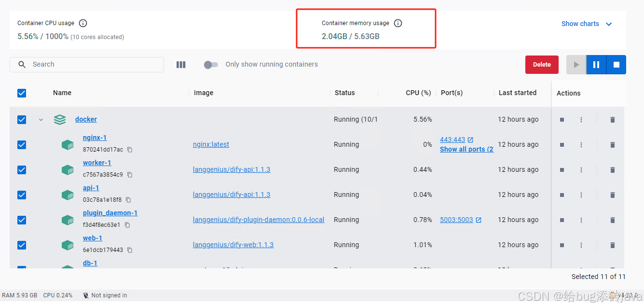Open the db-1 container link
The height and width of the screenshot is (307, 644).
(90, 263)
